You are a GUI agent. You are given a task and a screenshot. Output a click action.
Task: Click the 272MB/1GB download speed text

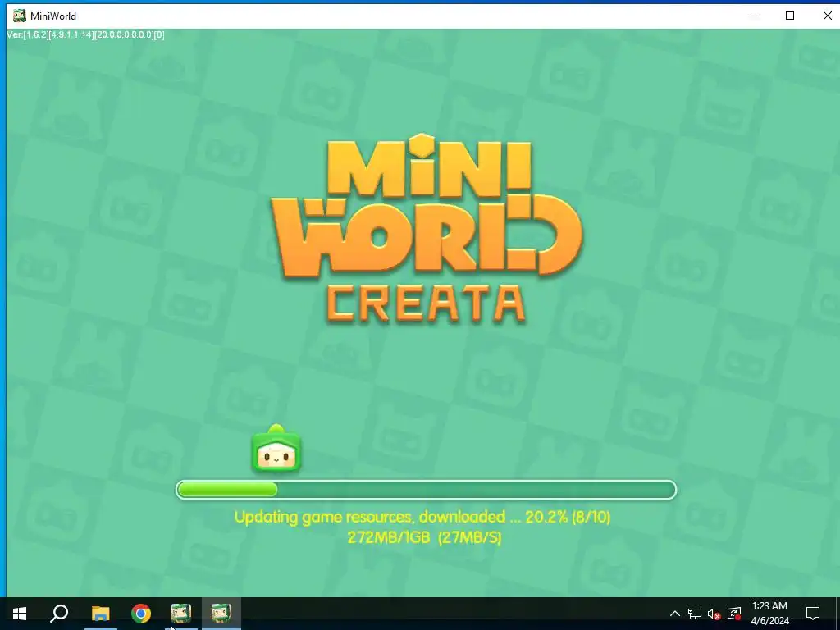coord(424,537)
